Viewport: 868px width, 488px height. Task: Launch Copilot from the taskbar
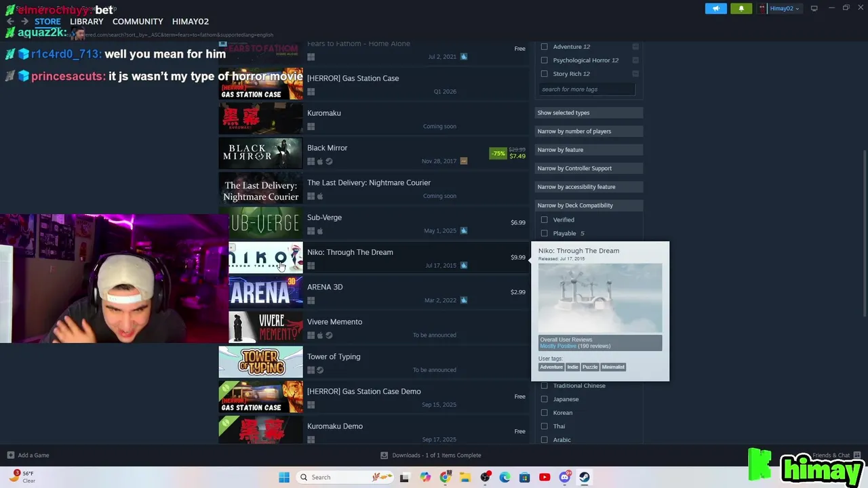click(425, 477)
